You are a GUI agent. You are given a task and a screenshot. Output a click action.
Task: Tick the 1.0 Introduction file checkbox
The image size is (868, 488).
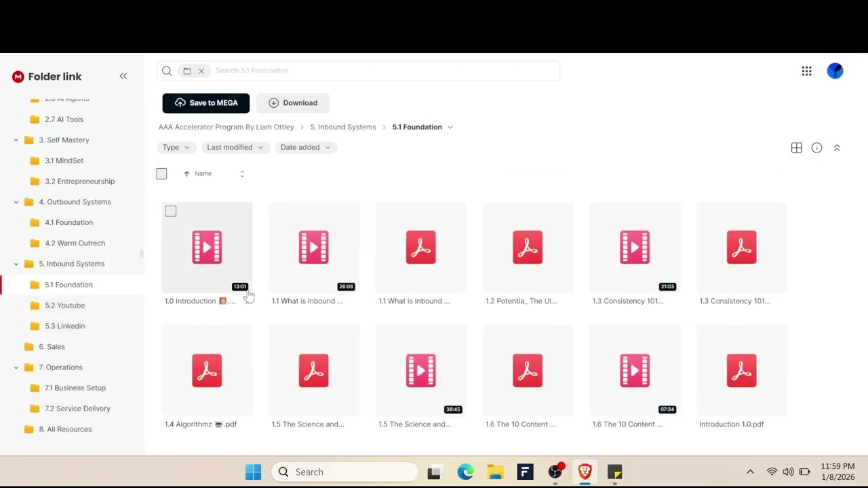(170, 211)
